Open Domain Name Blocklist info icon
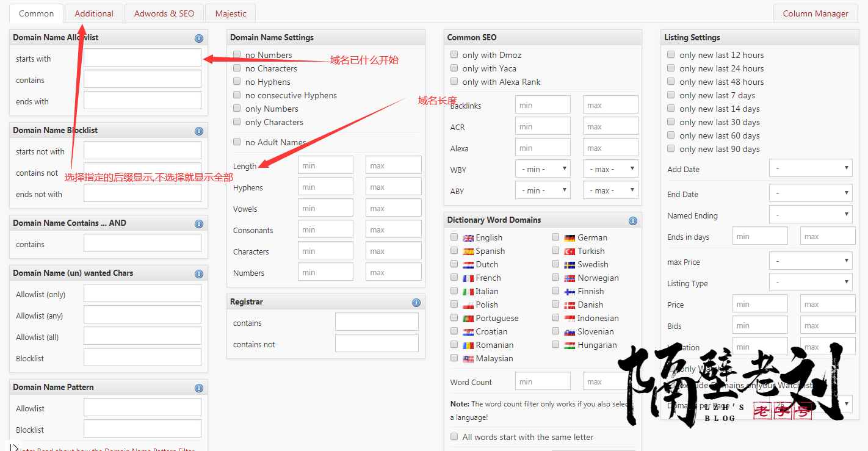Image resolution: width=868 pixels, height=451 pixels. pyautogui.click(x=198, y=131)
